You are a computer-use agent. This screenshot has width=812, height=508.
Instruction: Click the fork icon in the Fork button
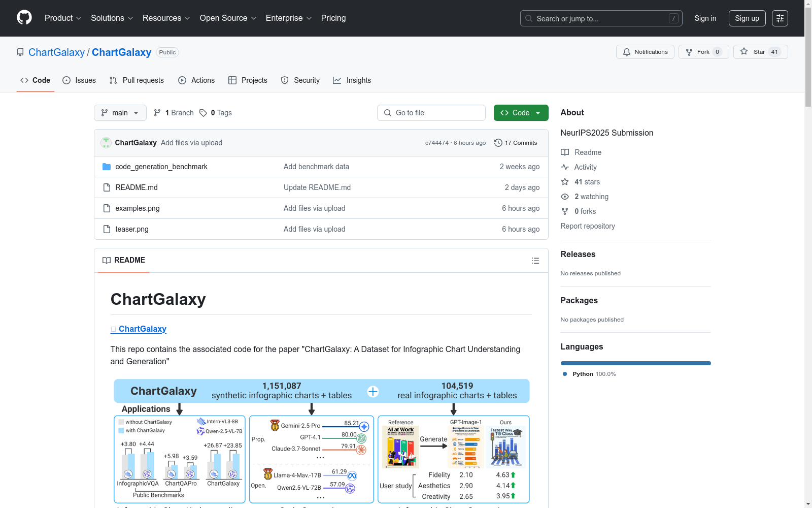pos(689,52)
